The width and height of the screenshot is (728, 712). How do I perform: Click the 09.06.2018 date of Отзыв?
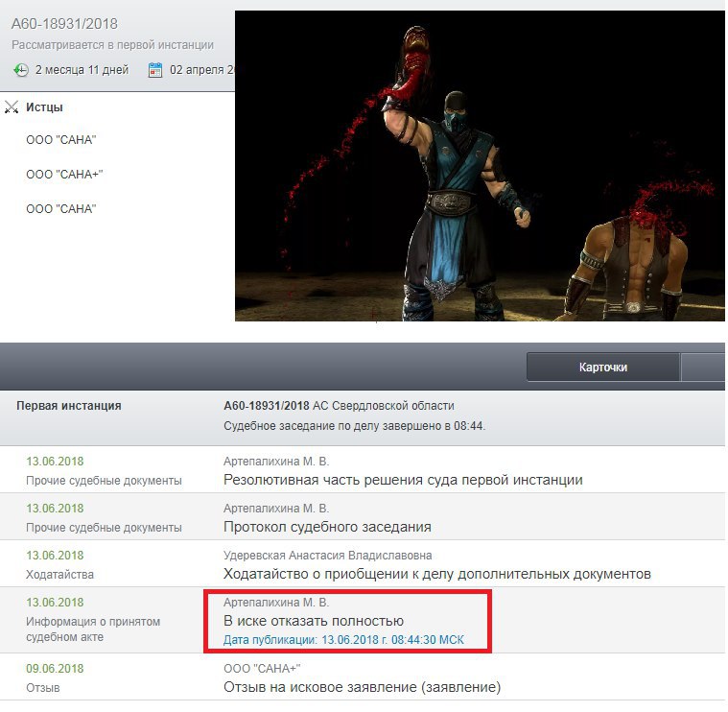tap(55, 669)
